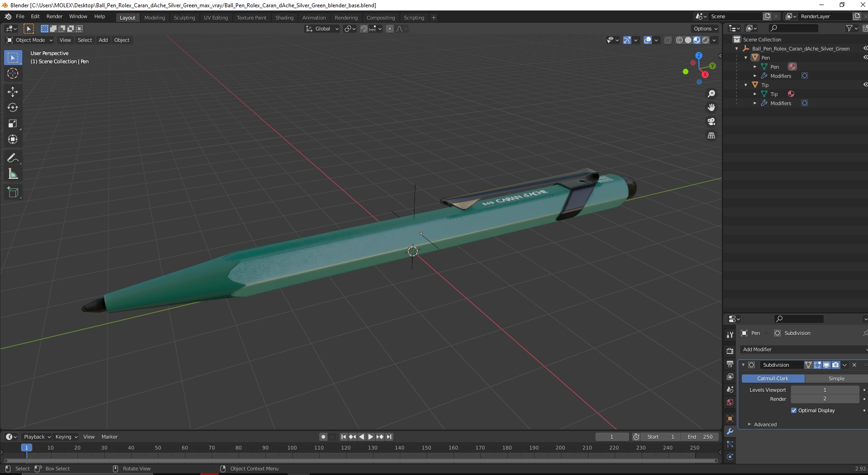Expand Pen mesh data in outliner
The width and height of the screenshot is (868, 475).
(755, 67)
